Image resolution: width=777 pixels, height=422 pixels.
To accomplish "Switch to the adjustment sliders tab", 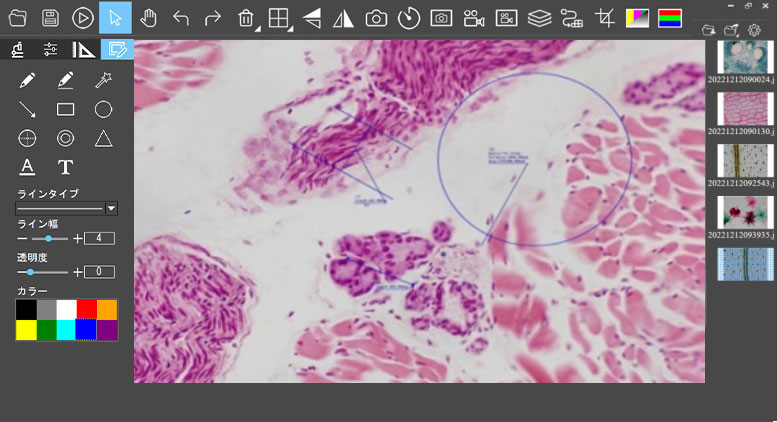I will point(50,50).
